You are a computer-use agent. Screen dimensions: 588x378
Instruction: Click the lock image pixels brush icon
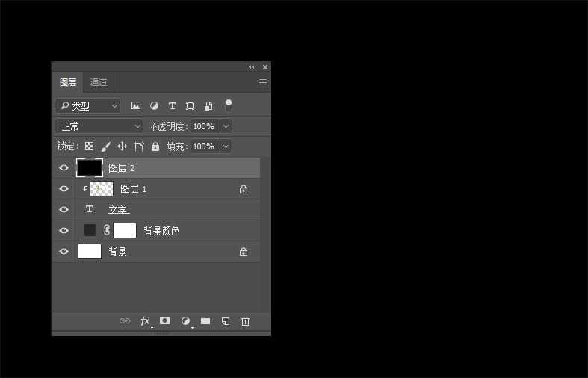105,146
